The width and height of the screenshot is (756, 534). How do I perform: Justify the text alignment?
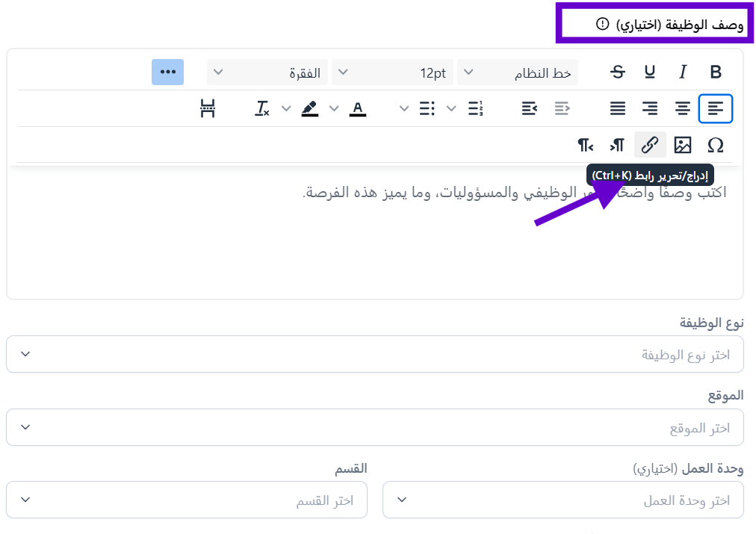(617, 108)
